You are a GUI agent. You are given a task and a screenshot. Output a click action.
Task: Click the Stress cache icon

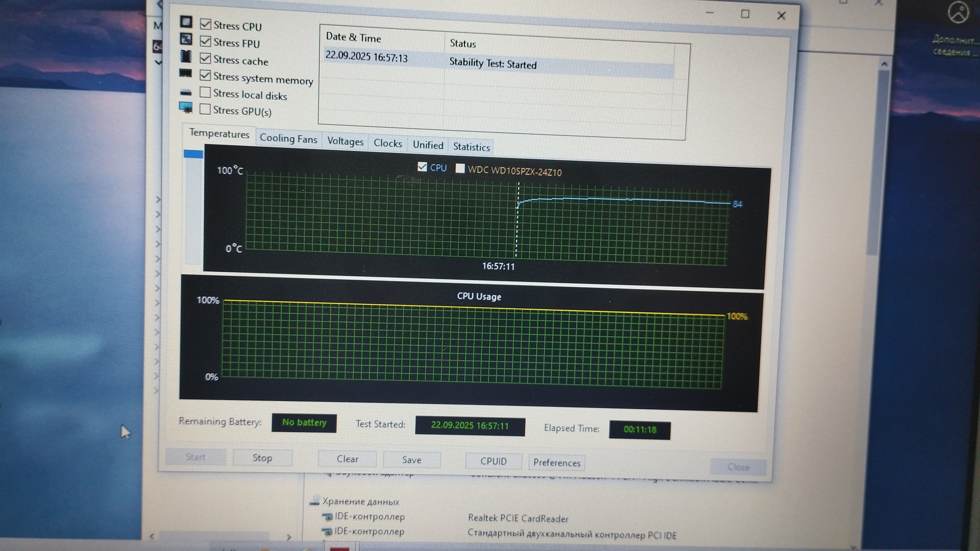click(186, 56)
